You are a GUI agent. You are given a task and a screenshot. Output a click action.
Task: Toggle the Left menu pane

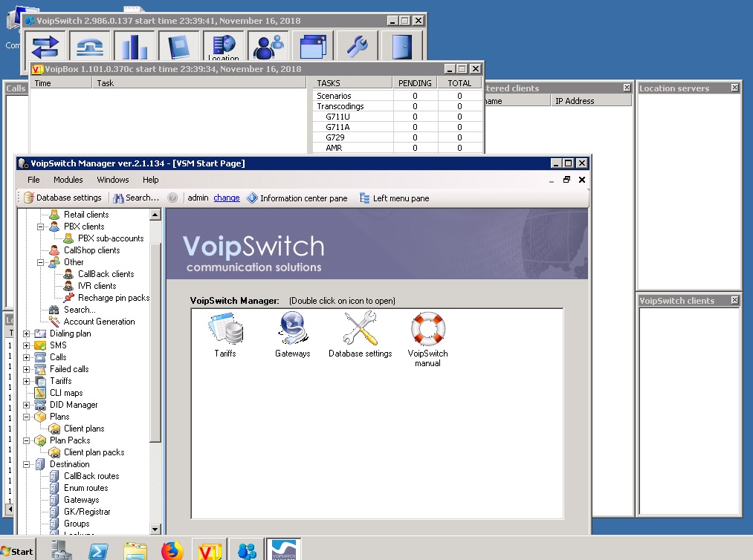(x=395, y=198)
